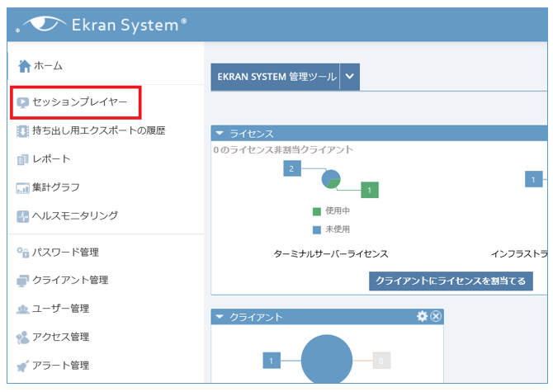Screen dimensions: 553x392
Task: Select EKRAN SYSTEM 管理ツール tab
Action: pyautogui.click(x=276, y=77)
